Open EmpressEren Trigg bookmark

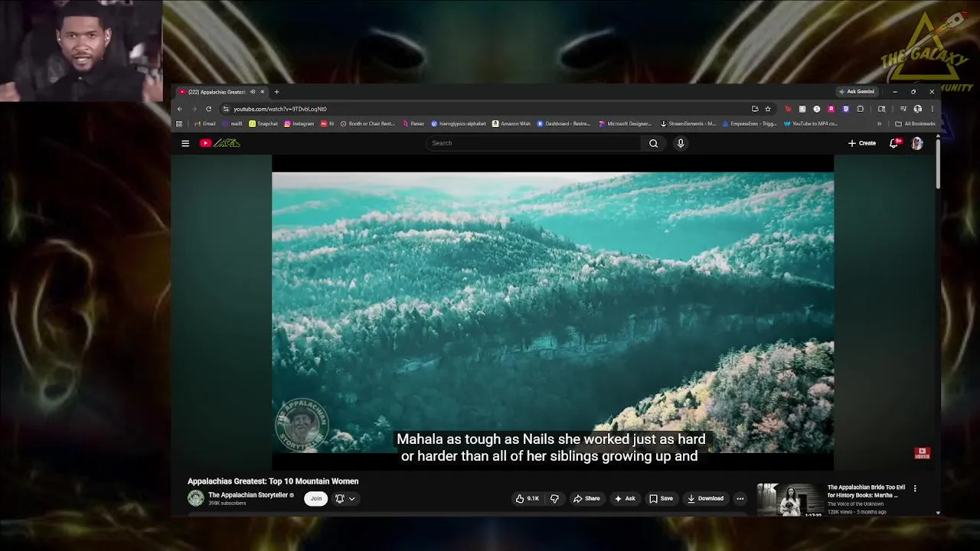[x=750, y=123]
